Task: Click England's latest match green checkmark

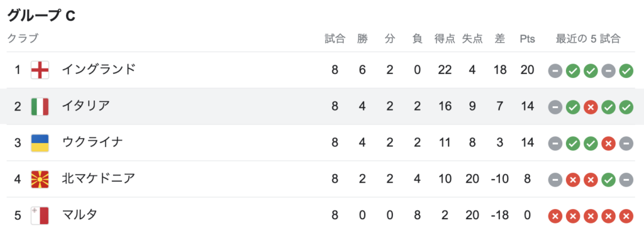Action: pyautogui.click(x=626, y=71)
